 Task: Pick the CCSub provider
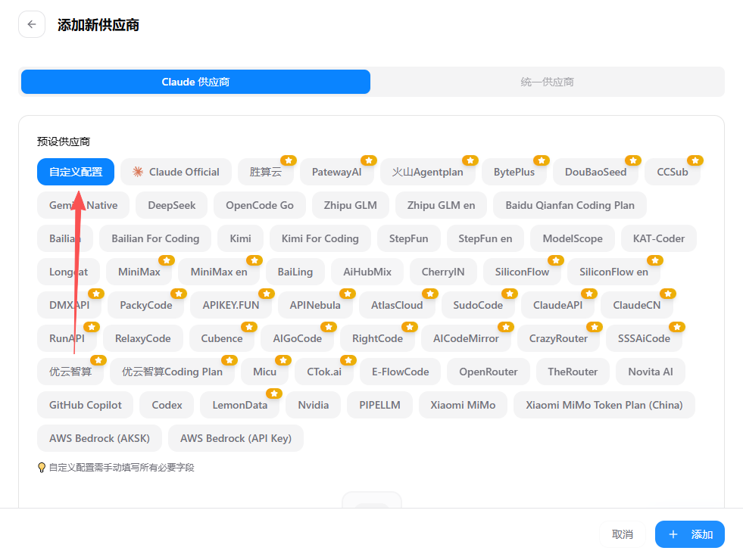click(673, 172)
